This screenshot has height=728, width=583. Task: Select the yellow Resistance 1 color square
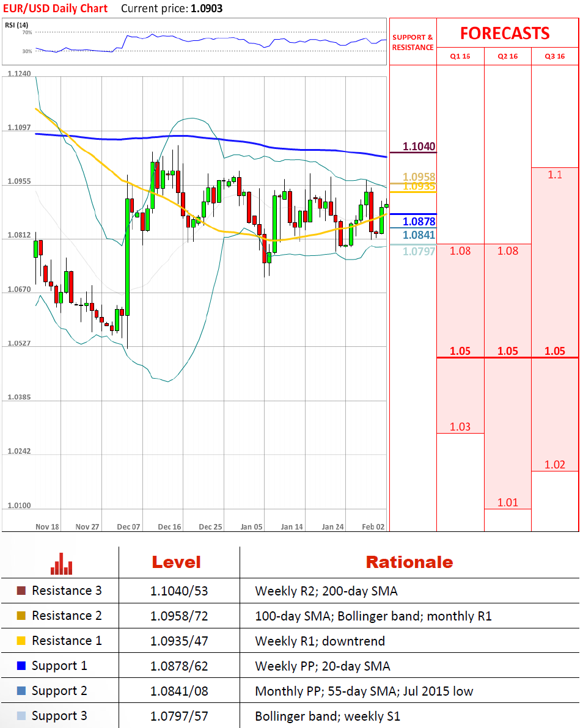(x=21, y=641)
